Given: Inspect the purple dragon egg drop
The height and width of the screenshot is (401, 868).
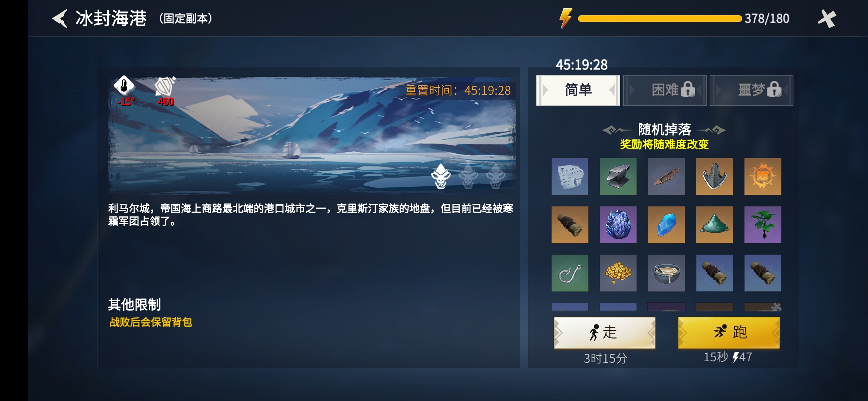Looking at the screenshot, I should point(618,225).
